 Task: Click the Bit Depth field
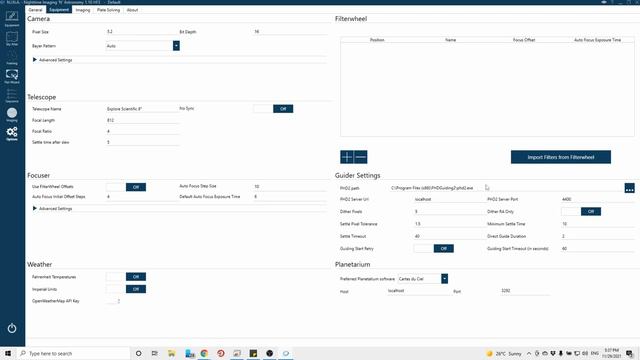289,31
